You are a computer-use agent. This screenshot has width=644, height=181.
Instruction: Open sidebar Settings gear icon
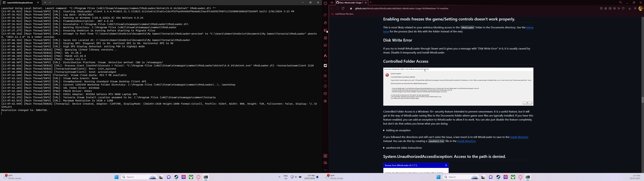click(x=325, y=101)
